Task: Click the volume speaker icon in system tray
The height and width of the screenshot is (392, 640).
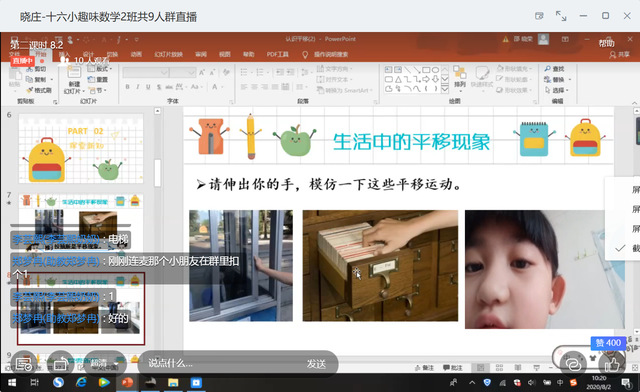Action: point(531,383)
